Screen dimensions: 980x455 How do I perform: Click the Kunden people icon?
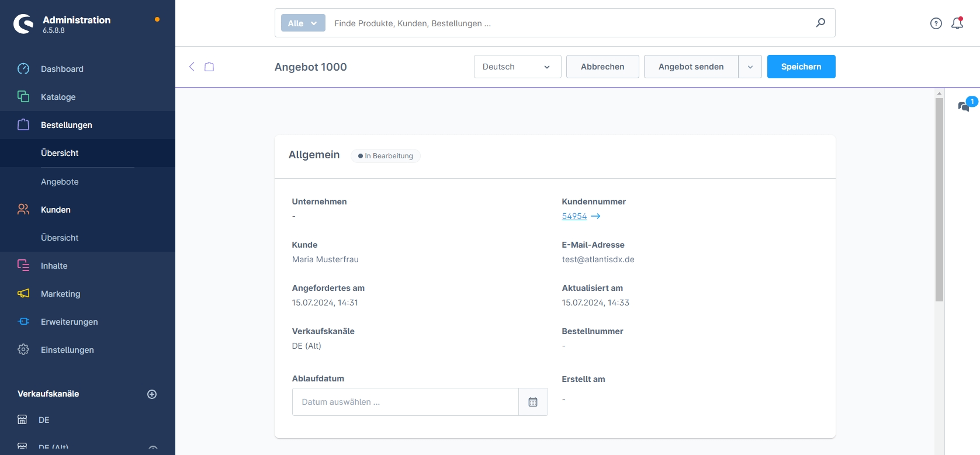[x=23, y=209]
